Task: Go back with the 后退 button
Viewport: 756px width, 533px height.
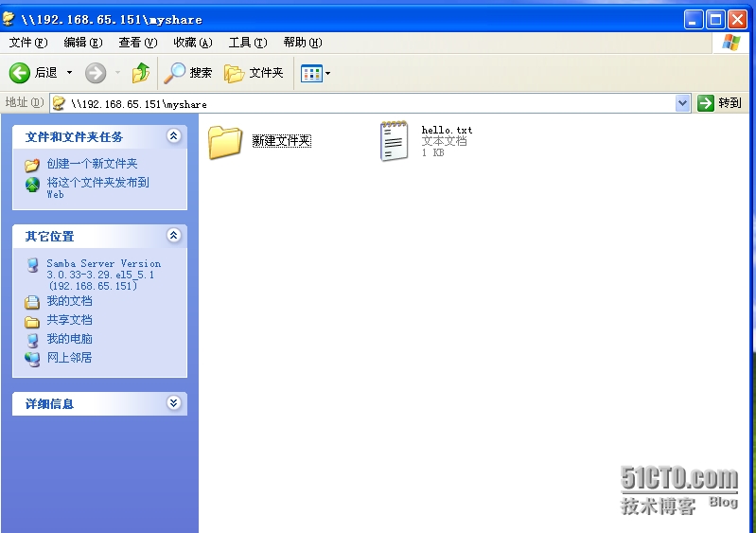Action: pos(33,73)
